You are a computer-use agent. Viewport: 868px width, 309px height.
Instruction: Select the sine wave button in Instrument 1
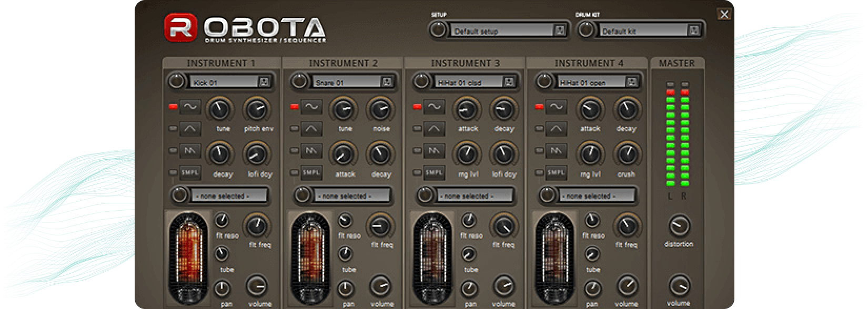(189, 107)
